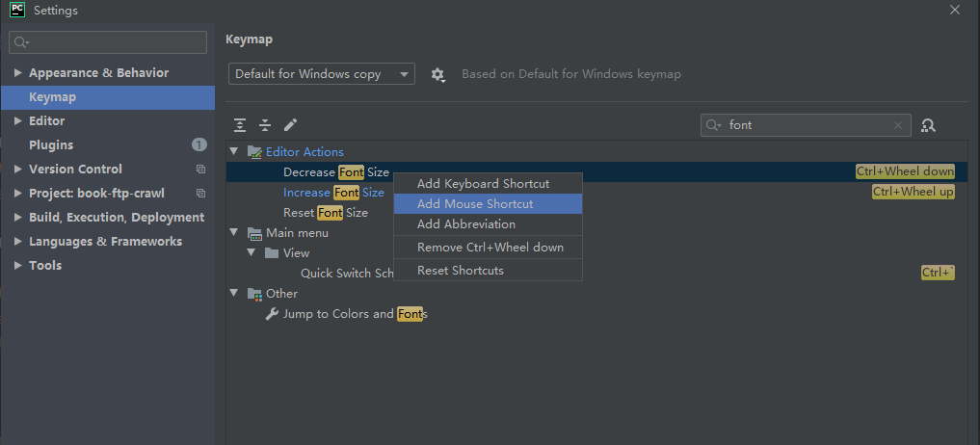Expand Project: book-ftp-crawl section
This screenshot has width=980, height=445.
point(17,194)
